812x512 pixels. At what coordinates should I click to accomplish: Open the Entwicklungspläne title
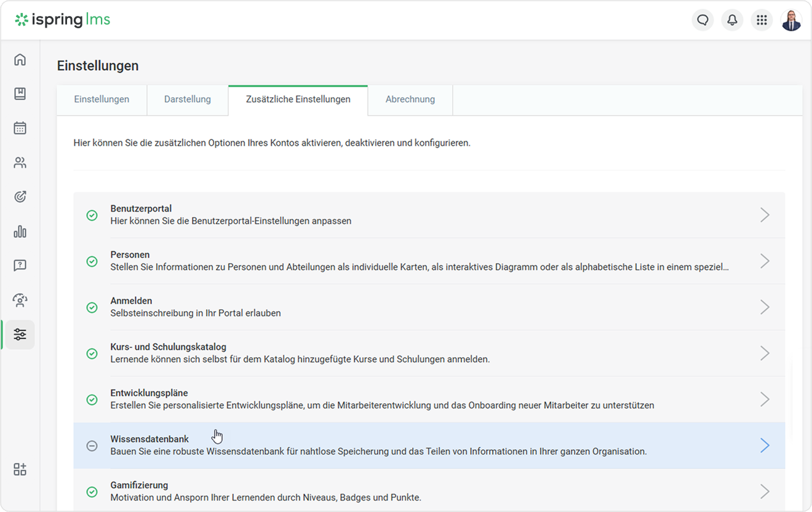[x=149, y=393]
